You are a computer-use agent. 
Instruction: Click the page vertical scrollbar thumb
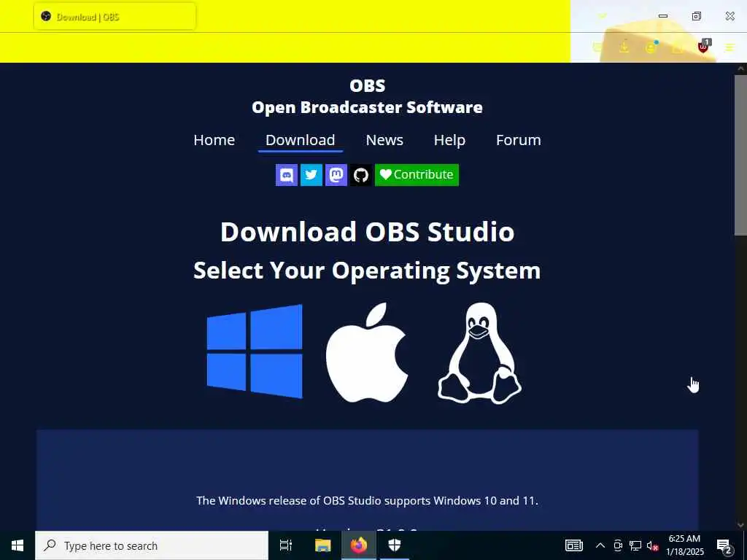click(740, 155)
